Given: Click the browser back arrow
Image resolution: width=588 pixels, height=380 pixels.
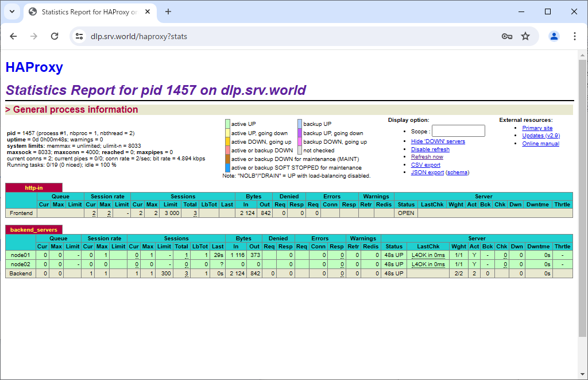Looking at the screenshot, I should coord(14,36).
